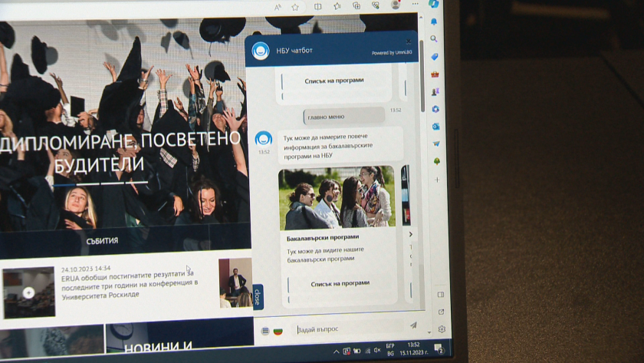Expand hidden system tray icons chevron
Image resolution: width=644 pixels, height=363 pixels.
336,351
